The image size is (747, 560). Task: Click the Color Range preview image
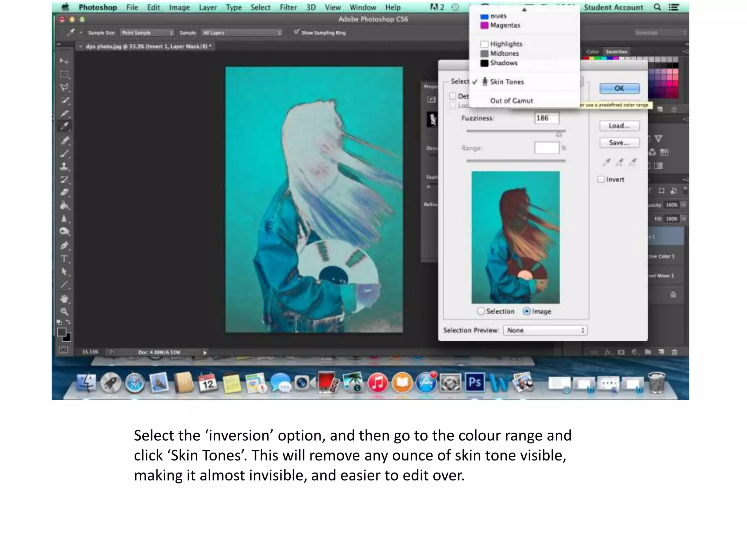(x=515, y=237)
